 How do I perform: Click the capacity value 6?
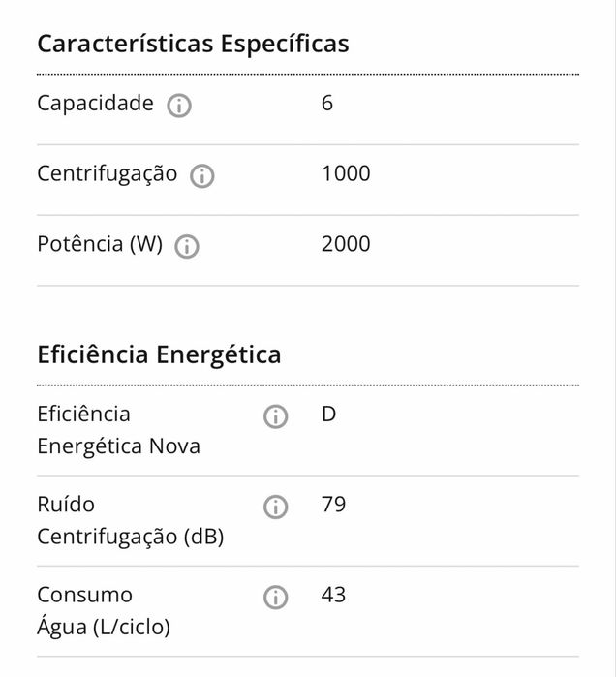click(327, 104)
